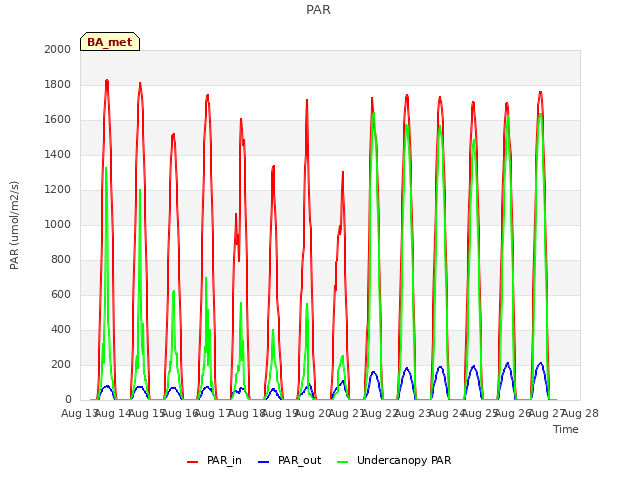The width and height of the screenshot is (640, 480).
Task: Click the Aug 28 x-axis date label
Action: click(x=580, y=413)
